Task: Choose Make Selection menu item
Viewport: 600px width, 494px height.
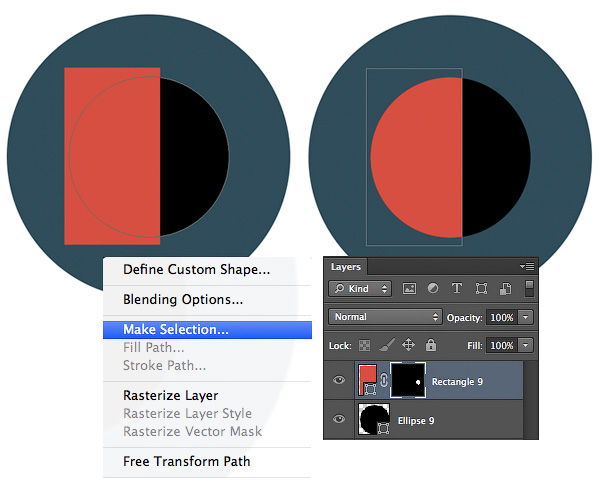Action: coord(207,329)
